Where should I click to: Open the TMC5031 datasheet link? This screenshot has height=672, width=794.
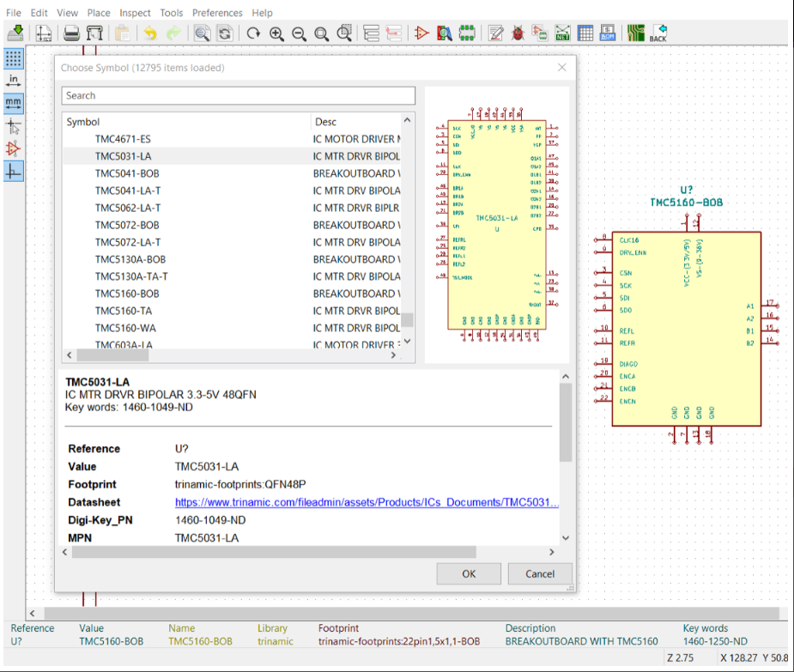click(x=367, y=502)
